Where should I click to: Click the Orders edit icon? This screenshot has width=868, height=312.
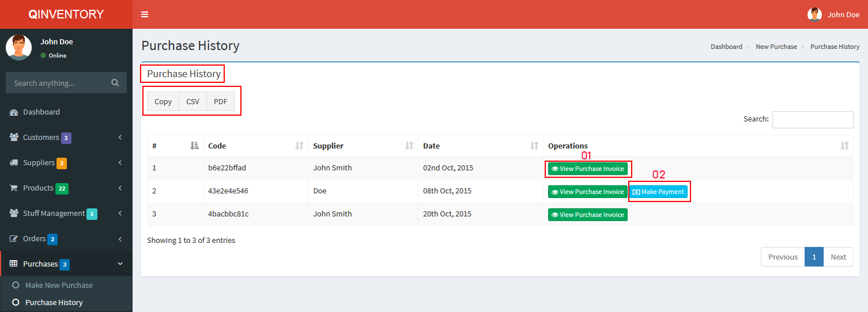point(14,239)
